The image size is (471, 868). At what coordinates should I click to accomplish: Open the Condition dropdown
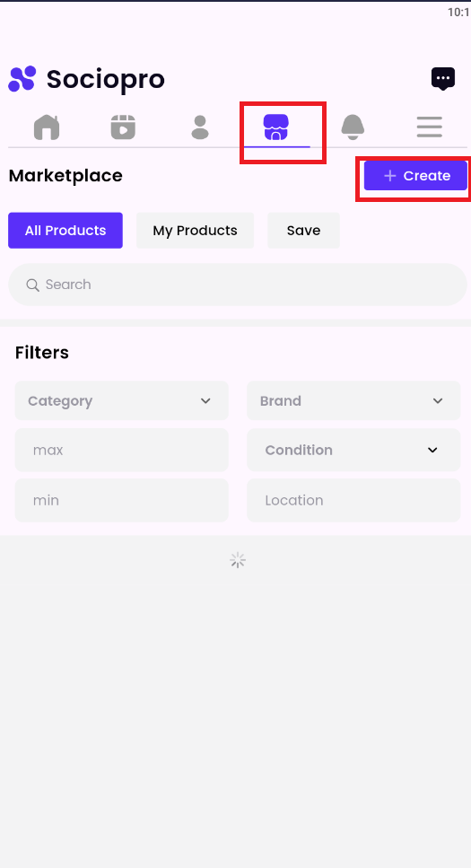pos(353,450)
